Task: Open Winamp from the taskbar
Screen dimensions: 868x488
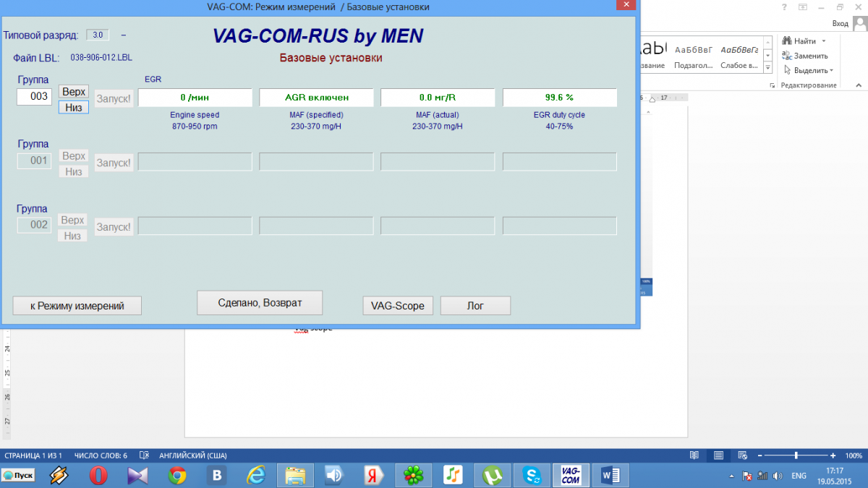Action: [x=59, y=475]
